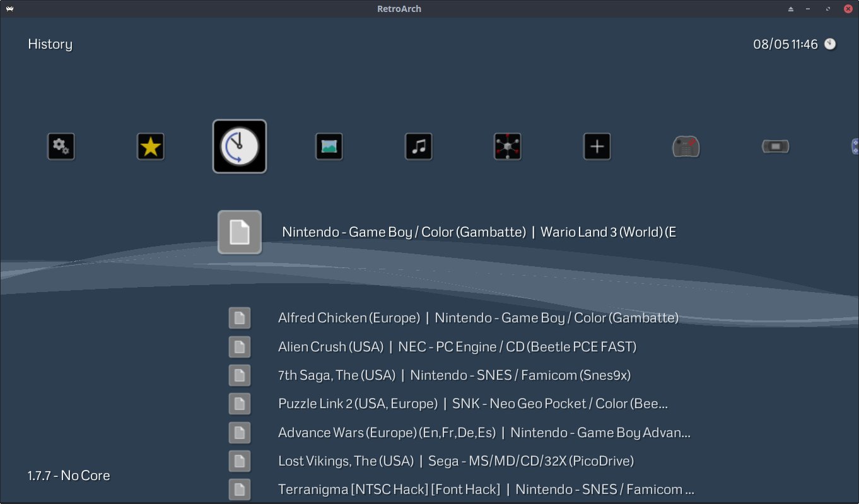Open the Images tab icon
The image size is (859, 504).
tap(329, 147)
